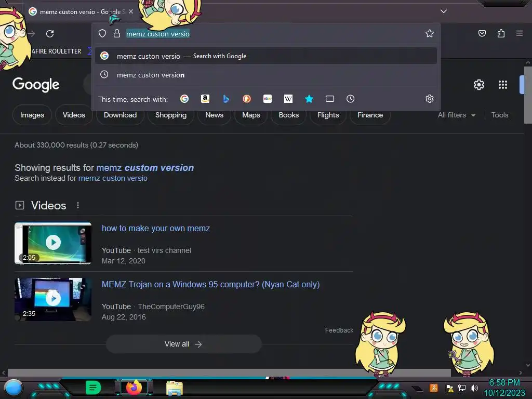Screen dimensions: 532x399
Task: Switch to the News filter
Action: [214, 115]
